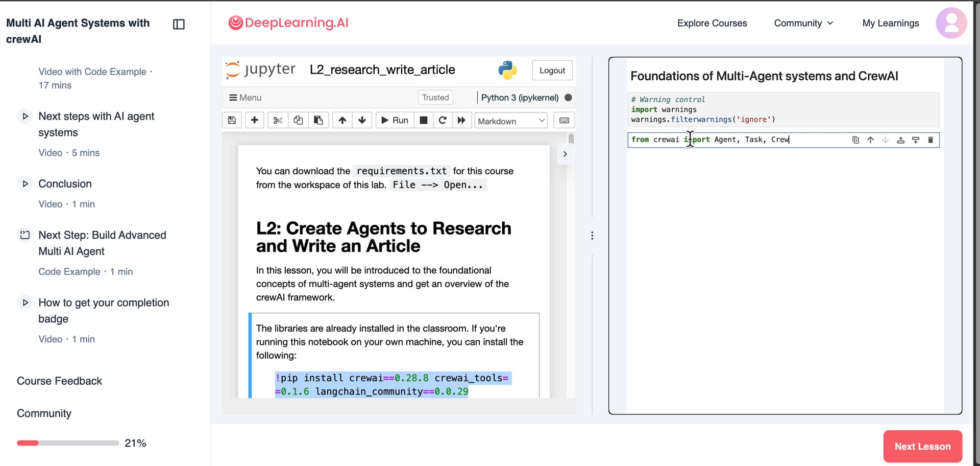Insert a cell above the active cell

[900, 140]
